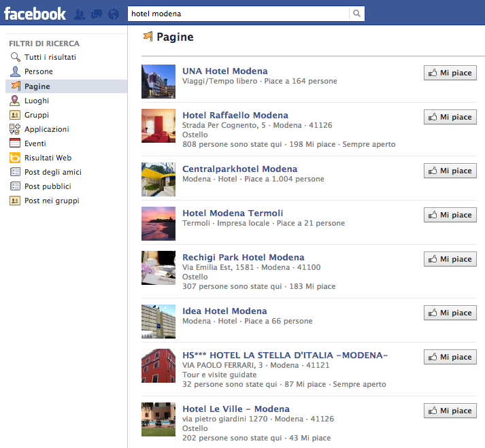Open friend requests icon in header
The width and height of the screenshot is (485, 448).
(80, 14)
